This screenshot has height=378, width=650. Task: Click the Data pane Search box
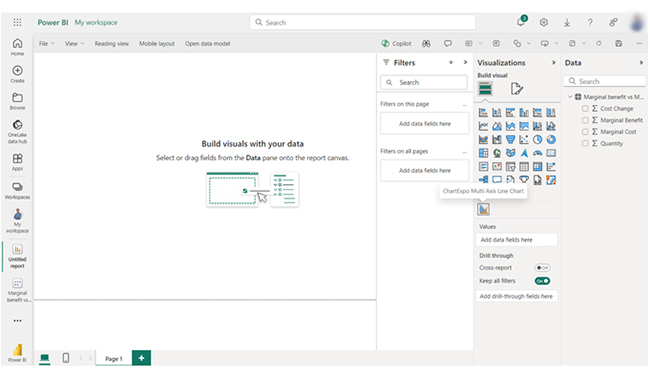click(x=604, y=81)
